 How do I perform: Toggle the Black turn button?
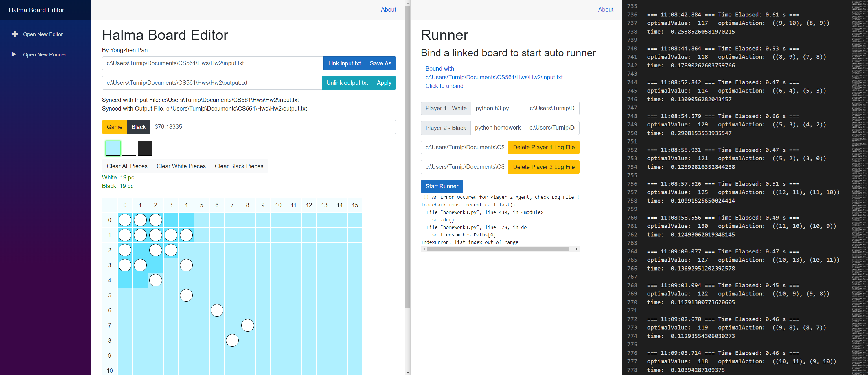click(138, 127)
